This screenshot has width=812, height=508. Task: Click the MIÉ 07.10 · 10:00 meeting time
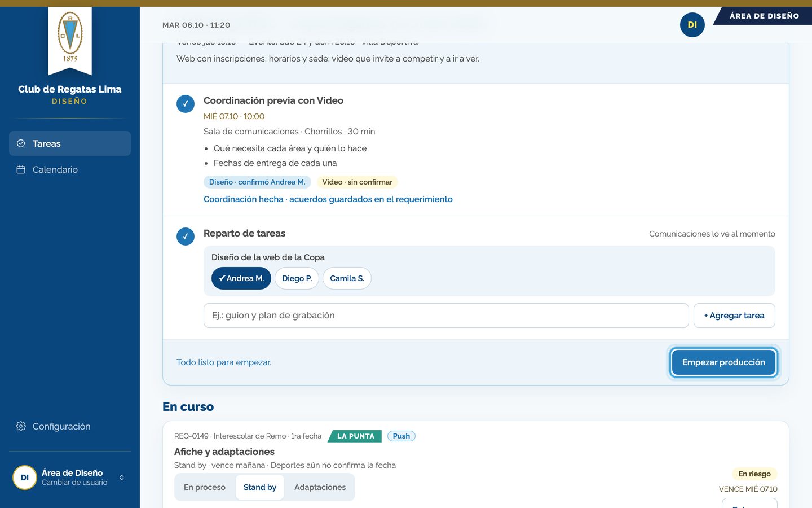234,116
